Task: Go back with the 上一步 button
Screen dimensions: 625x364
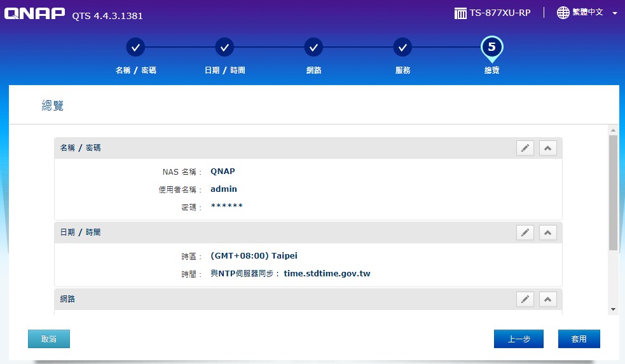Action: (518, 339)
